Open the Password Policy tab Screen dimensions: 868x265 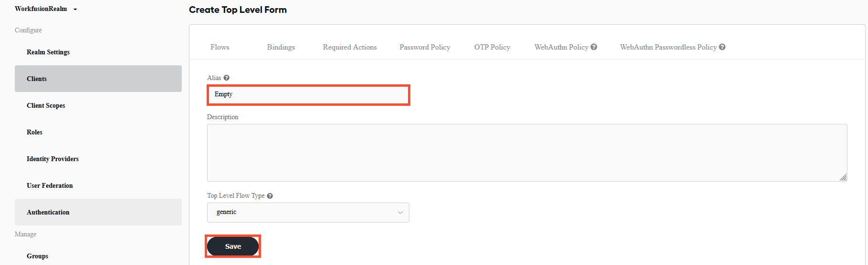tap(425, 47)
